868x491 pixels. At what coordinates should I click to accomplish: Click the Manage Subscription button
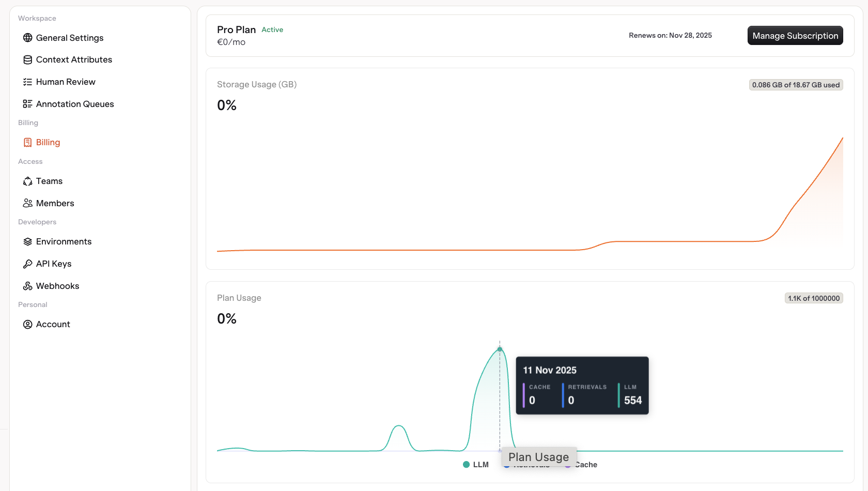tap(795, 35)
